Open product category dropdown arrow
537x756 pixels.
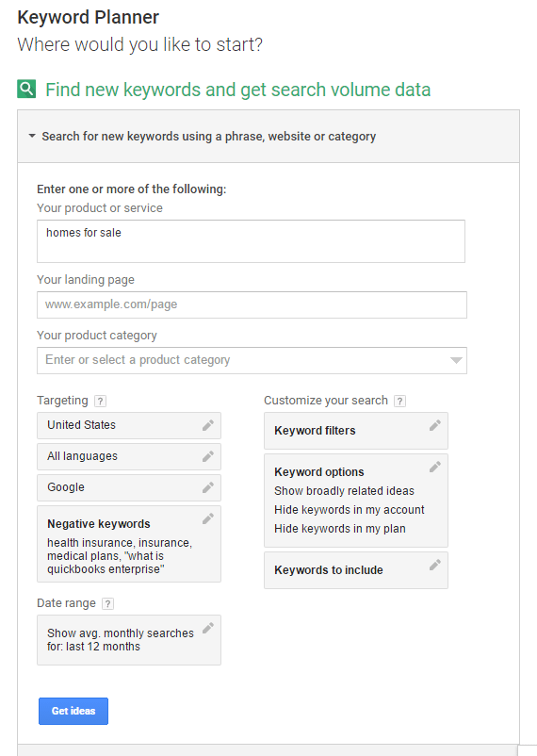456,360
